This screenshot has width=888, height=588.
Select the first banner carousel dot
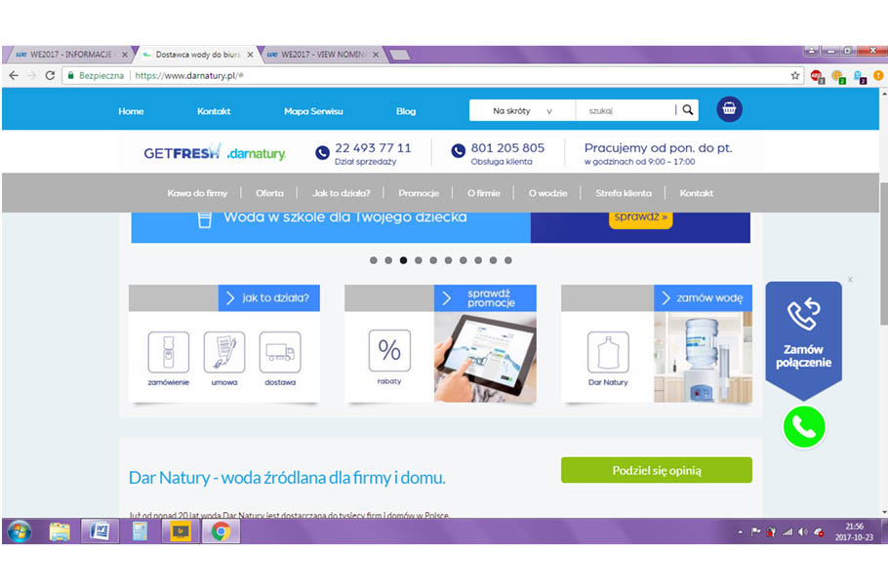click(x=373, y=260)
